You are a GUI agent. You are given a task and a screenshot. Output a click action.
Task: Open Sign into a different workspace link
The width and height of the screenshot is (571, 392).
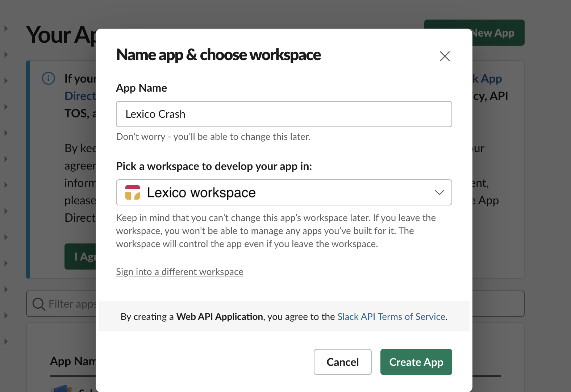pos(179,272)
